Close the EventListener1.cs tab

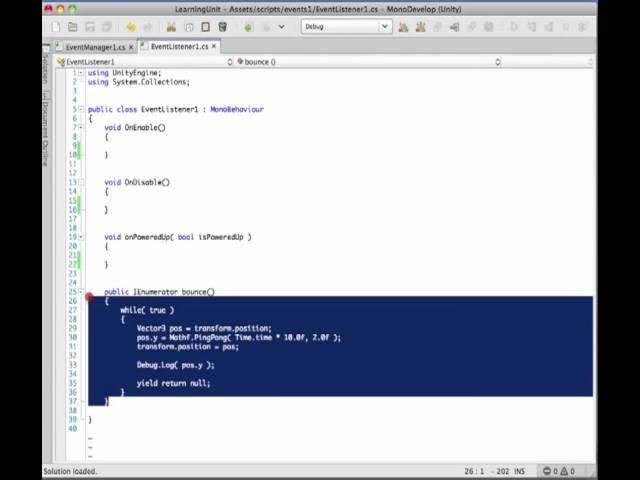tap(213, 46)
